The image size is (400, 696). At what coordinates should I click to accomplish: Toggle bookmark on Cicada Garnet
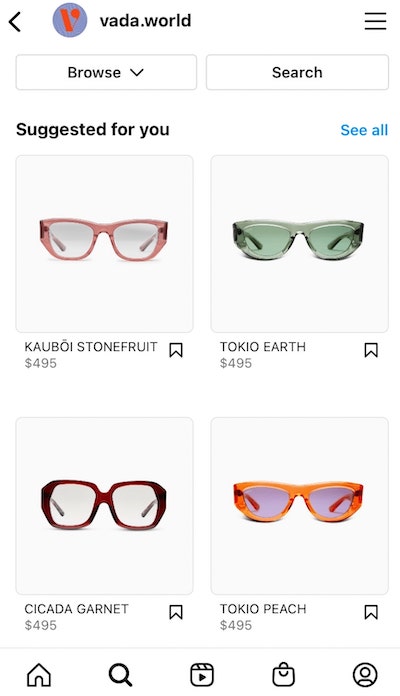(176, 612)
